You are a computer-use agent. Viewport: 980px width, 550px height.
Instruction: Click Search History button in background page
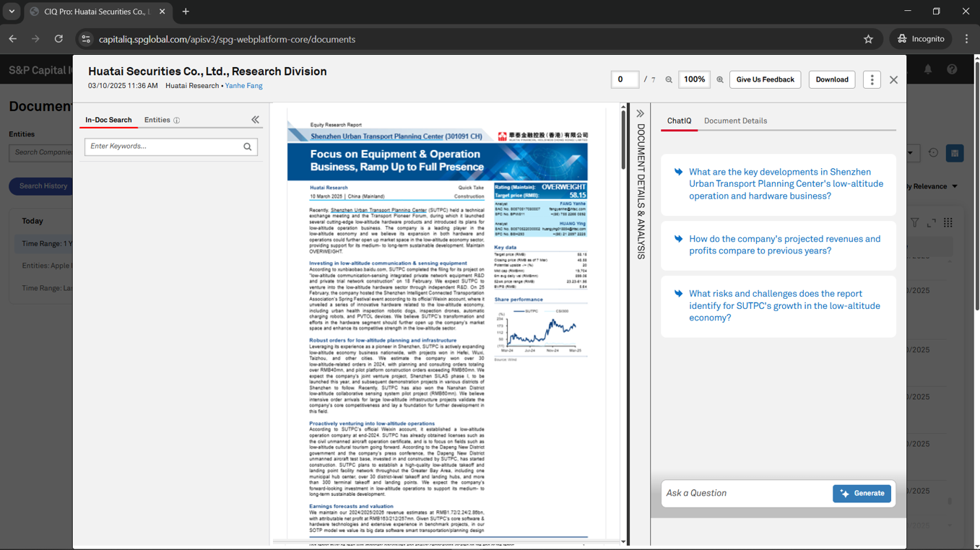point(43,186)
